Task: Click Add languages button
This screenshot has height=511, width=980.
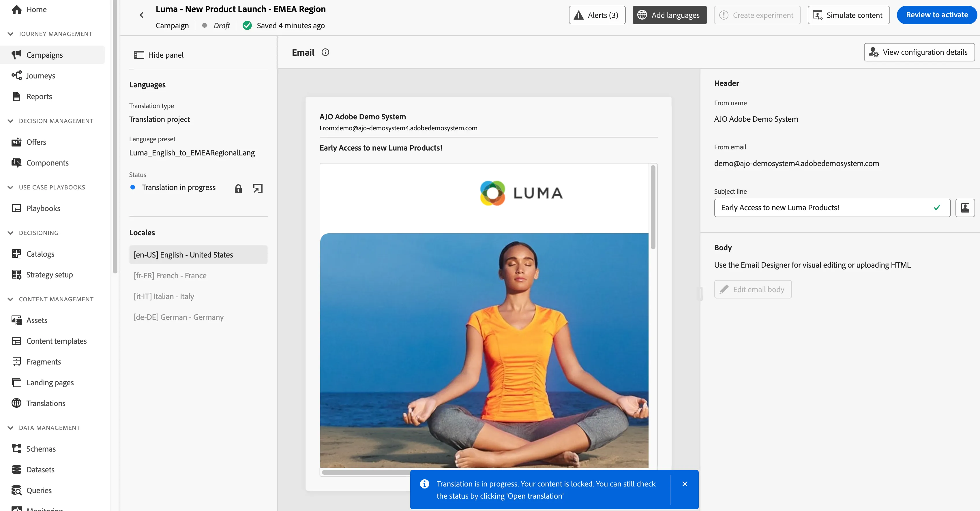Action: 670,15
